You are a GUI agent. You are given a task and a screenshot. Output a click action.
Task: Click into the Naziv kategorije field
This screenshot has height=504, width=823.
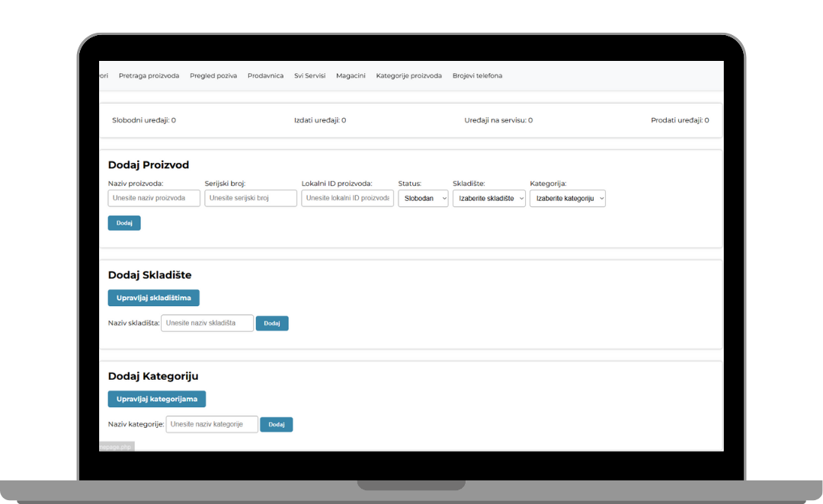212,424
